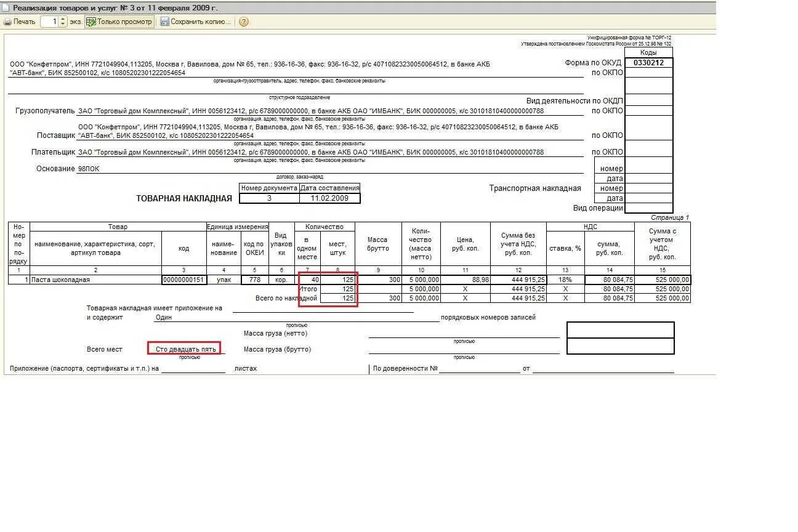The image size is (798, 532).
Task: Click 125 places in the Паста шоколадная row
Action: (338, 280)
